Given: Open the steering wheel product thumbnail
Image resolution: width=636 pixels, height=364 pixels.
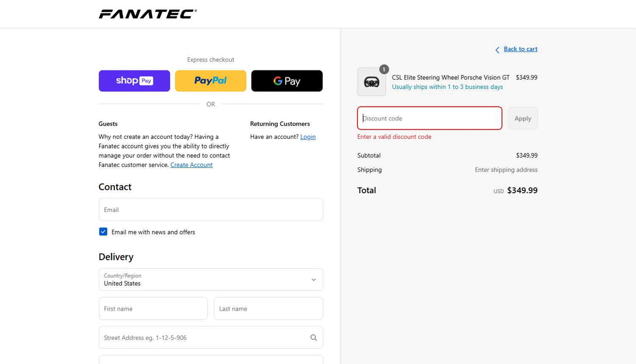Looking at the screenshot, I should pyautogui.click(x=371, y=82).
